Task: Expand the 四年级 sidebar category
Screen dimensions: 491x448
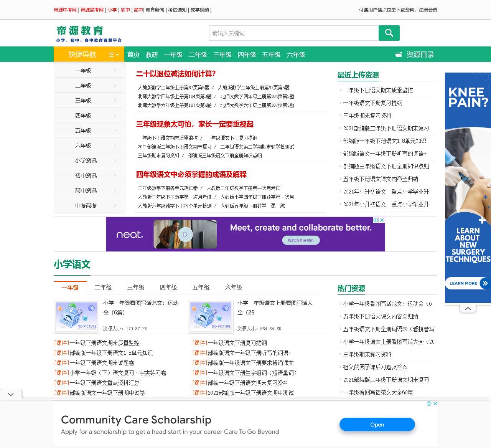Action: pyautogui.click(x=89, y=116)
